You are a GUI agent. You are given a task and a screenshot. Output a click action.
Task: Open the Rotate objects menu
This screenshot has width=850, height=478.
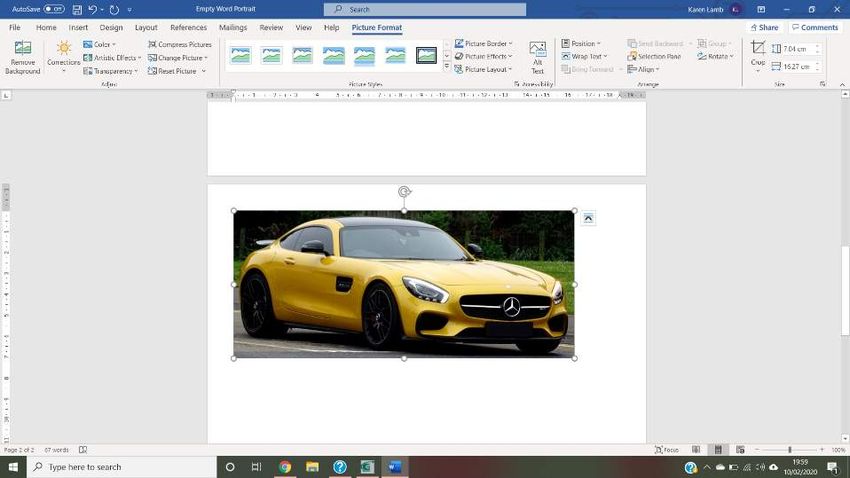715,56
